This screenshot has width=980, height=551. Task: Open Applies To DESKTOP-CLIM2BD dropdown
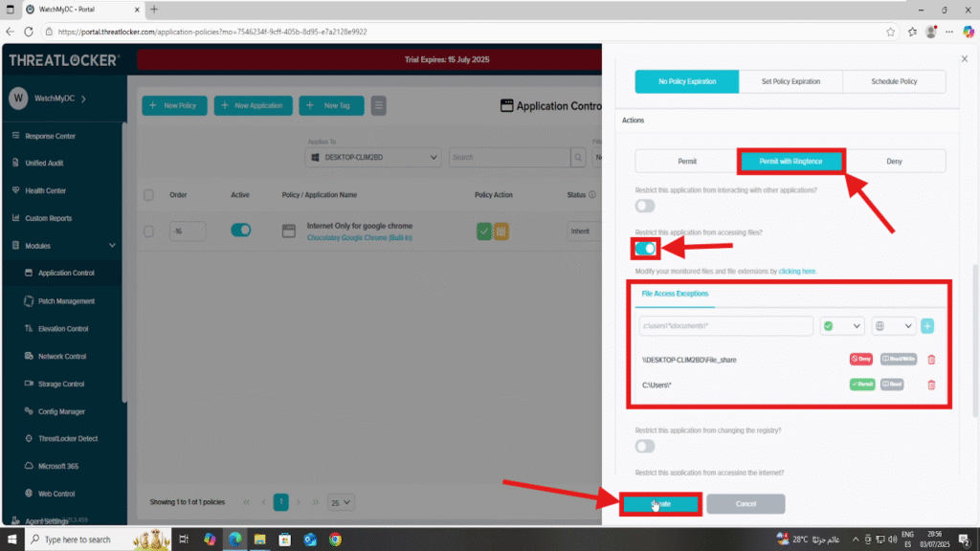coord(373,158)
